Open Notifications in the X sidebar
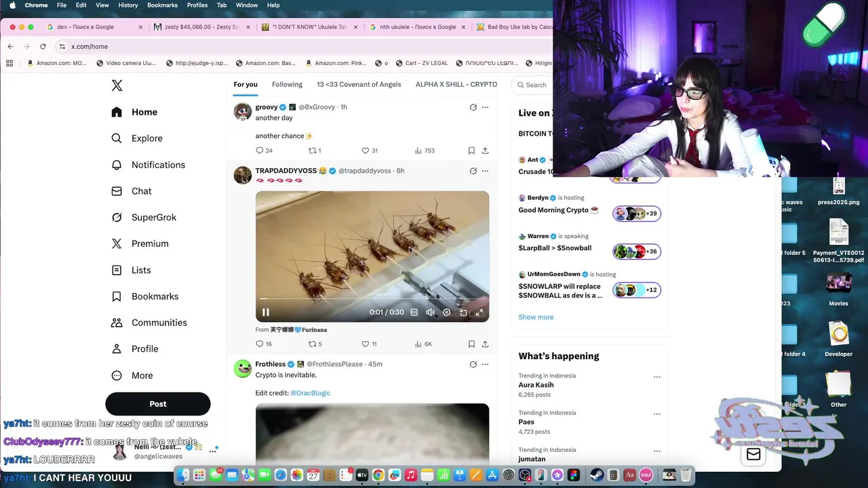The height and width of the screenshot is (488, 868). [x=148, y=165]
